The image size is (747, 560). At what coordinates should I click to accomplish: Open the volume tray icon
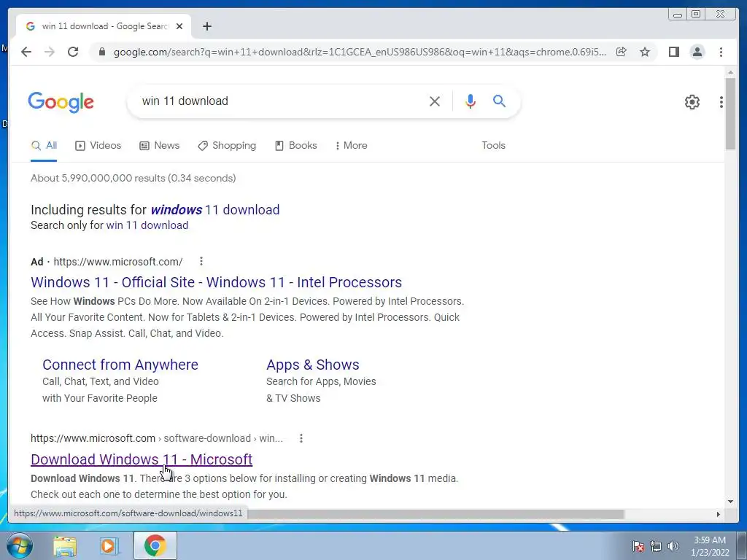coord(673,546)
